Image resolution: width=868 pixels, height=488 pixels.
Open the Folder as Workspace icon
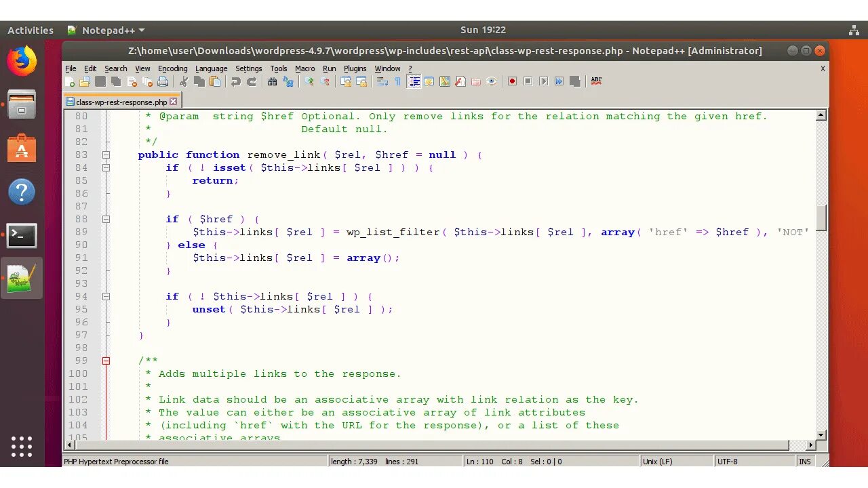click(475, 81)
